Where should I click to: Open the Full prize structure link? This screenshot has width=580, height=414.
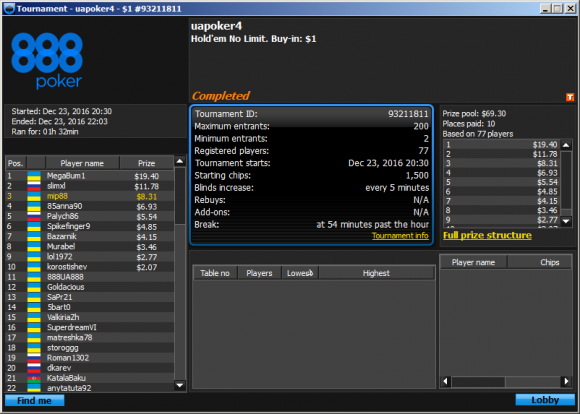click(x=487, y=235)
